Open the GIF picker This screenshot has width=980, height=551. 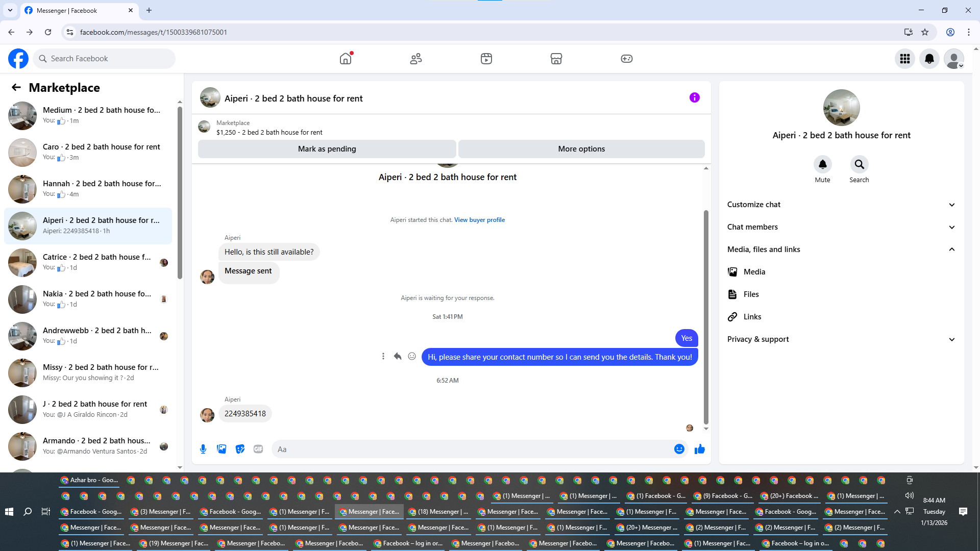[x=258, y=449]
